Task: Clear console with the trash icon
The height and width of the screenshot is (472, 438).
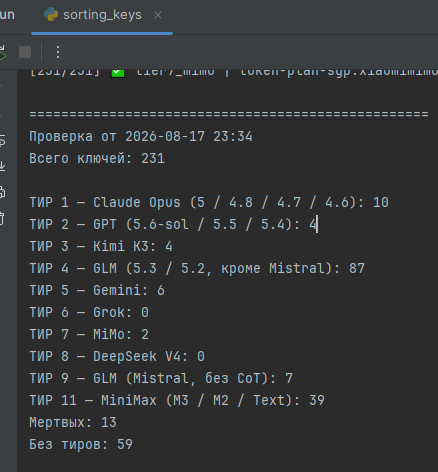Action: (x=2, y=218)
